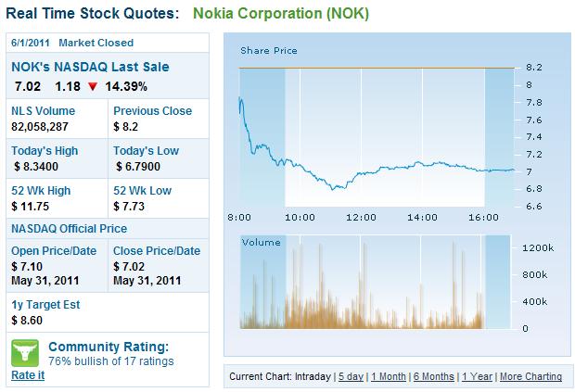This screenshot has height=392, width=575.
Task: Click the NASDAQ Official Price header
Action: [x=70, y=228]
